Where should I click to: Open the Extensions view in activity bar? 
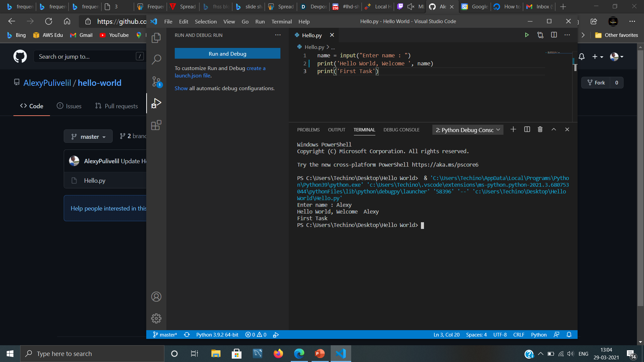click(156, 125)
